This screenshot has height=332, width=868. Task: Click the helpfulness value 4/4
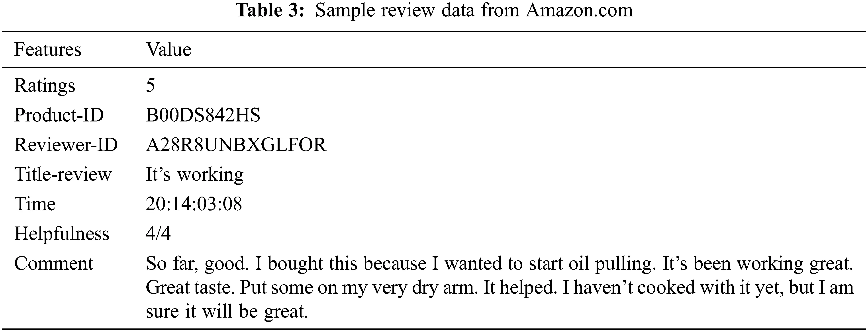[x=158, y=234]
